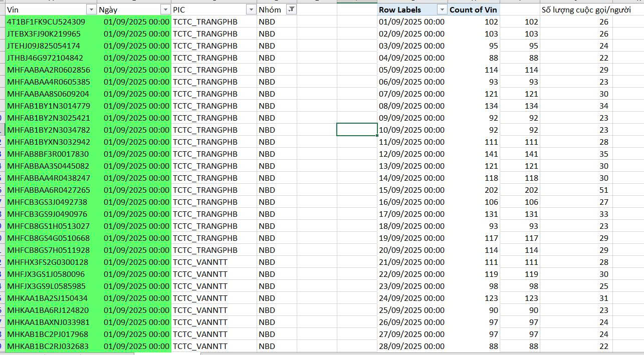
Task: Select calls-per-person value 35
Action: point(576,154)
